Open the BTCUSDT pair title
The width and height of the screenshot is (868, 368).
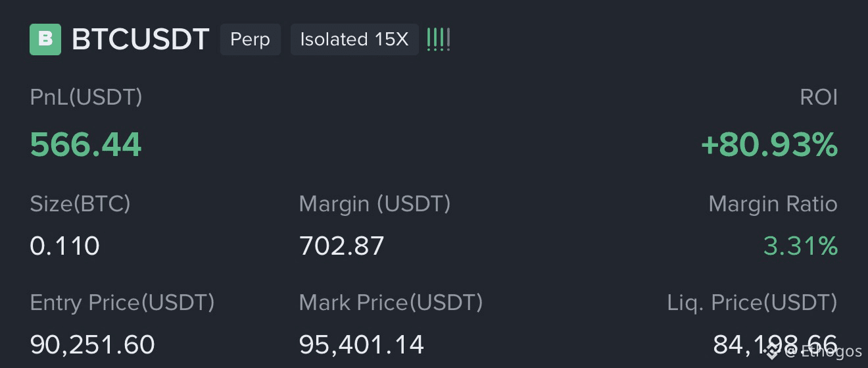(140, 39)
